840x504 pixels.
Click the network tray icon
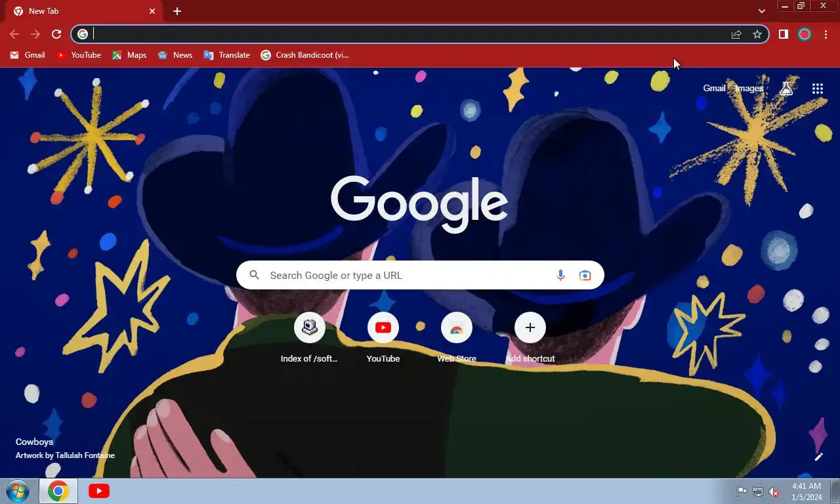[x=758, y=492]
